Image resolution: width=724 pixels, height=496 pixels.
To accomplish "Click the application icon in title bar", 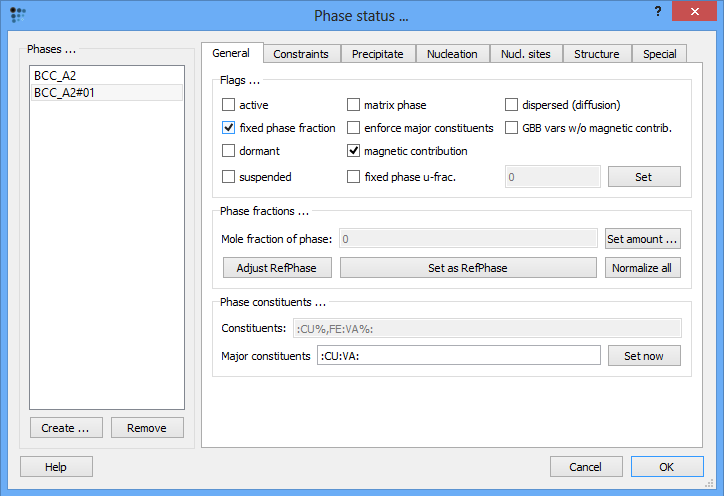I will tap(17, 14).
